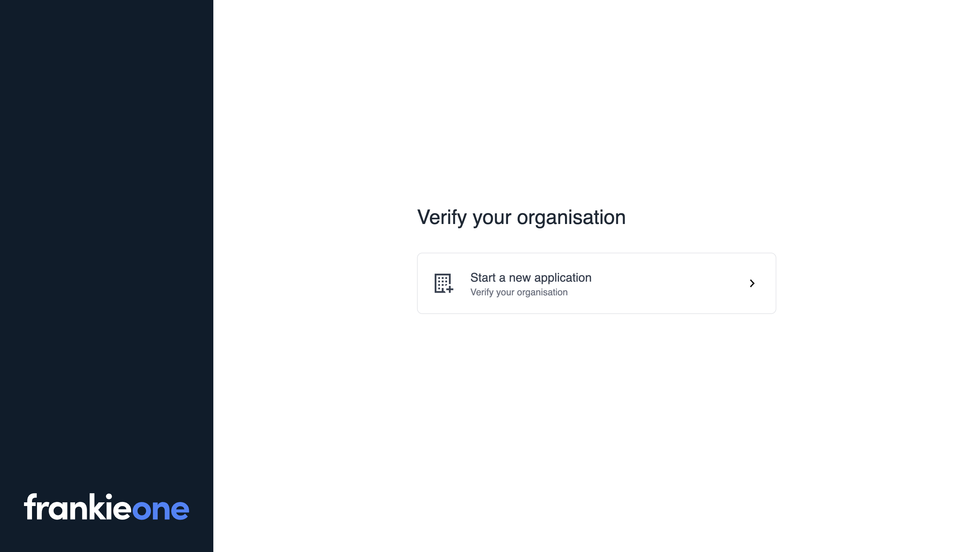Click the 'Verify your organisation' card subtitle

pyautogui.click(x=519, y=292)
